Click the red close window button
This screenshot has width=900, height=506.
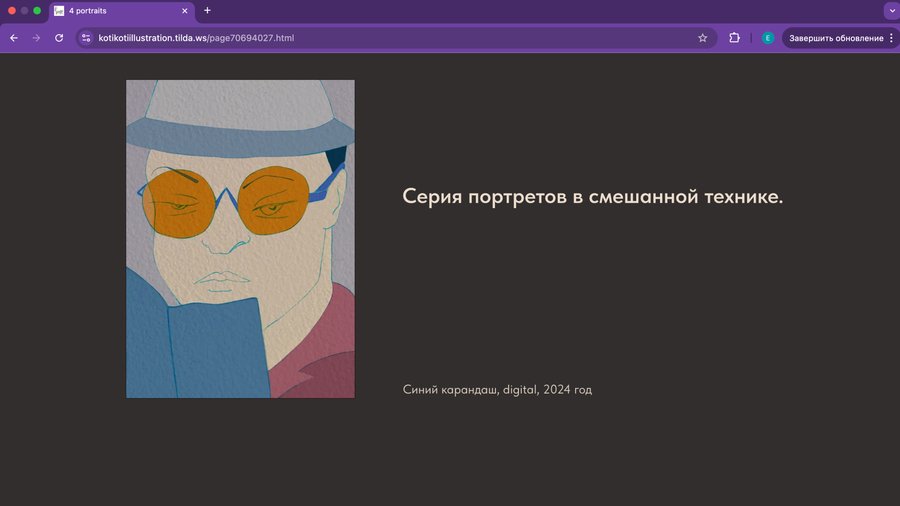[12, 11]
